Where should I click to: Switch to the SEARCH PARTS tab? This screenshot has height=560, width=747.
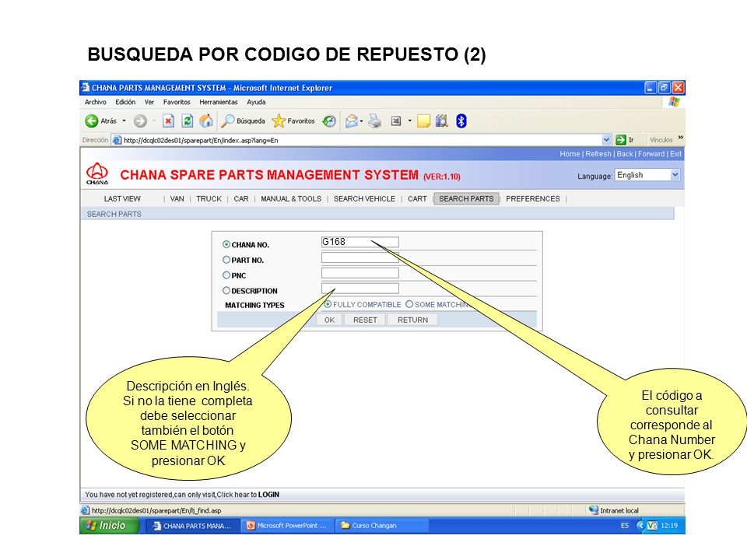(x=466, y=198)
